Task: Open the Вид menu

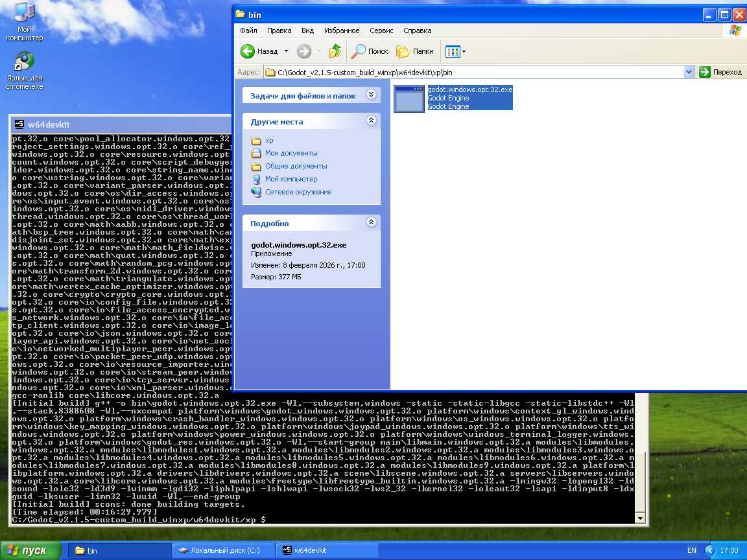Action: [x=307, y=30]
